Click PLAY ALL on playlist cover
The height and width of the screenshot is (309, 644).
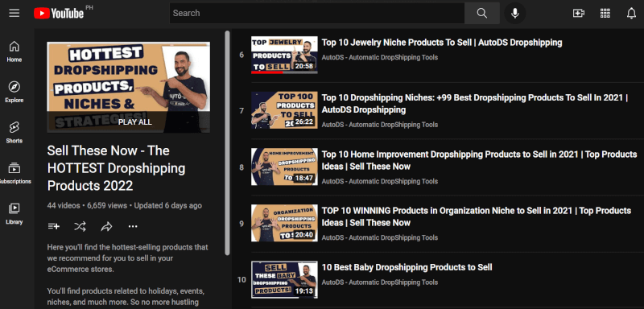point(134,122)
